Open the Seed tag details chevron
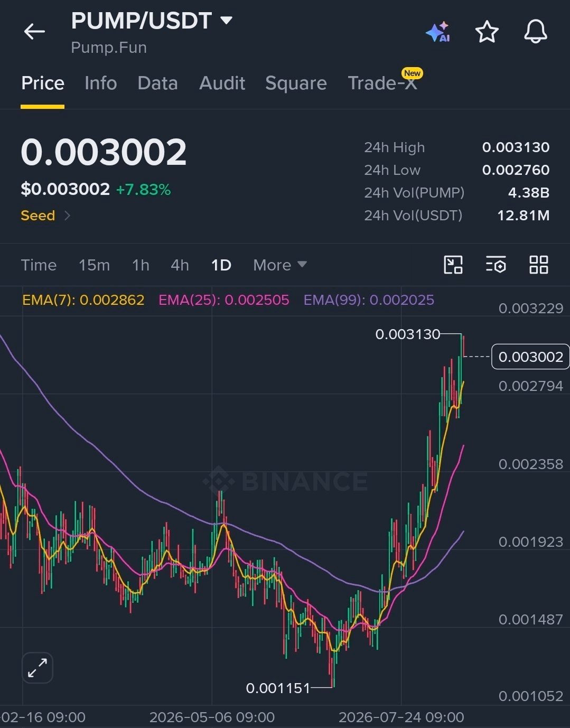The width and height of the screenshot is (570, 728). coord(67,216)
